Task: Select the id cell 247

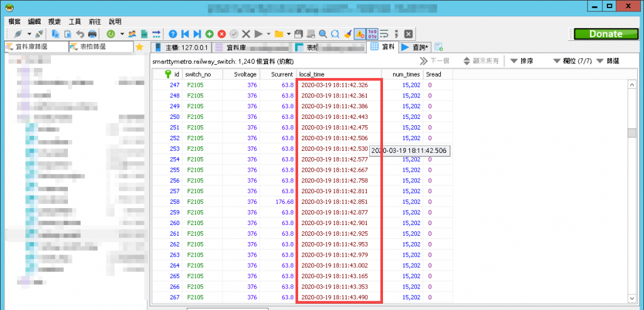Action: tap(167, 85)
